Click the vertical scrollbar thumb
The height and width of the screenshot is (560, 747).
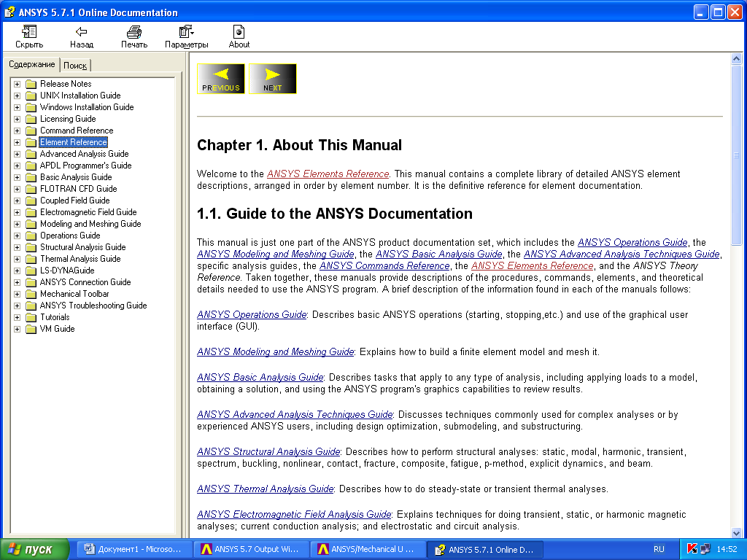736,155
